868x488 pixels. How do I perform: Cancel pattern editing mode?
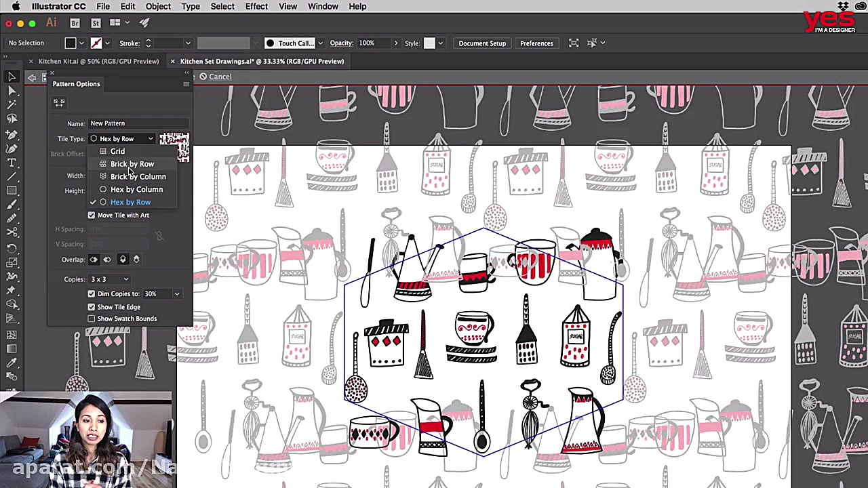click(215, 77)
